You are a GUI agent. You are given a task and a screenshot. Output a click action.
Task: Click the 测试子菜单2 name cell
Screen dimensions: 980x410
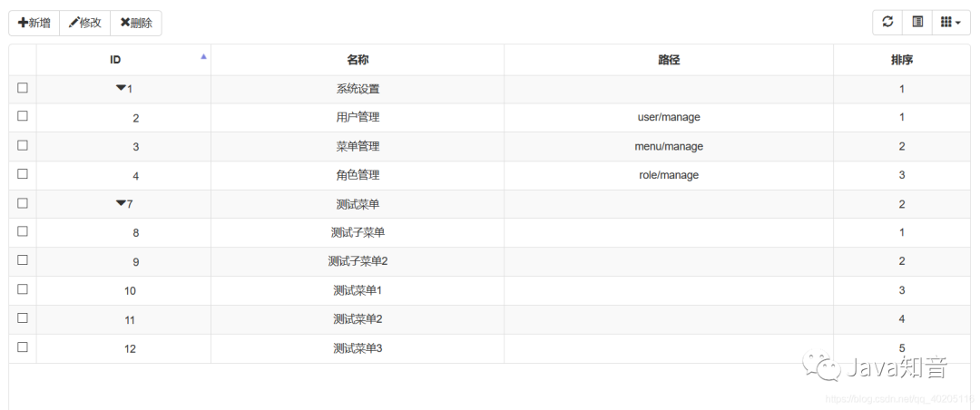(x=358, y=261)
